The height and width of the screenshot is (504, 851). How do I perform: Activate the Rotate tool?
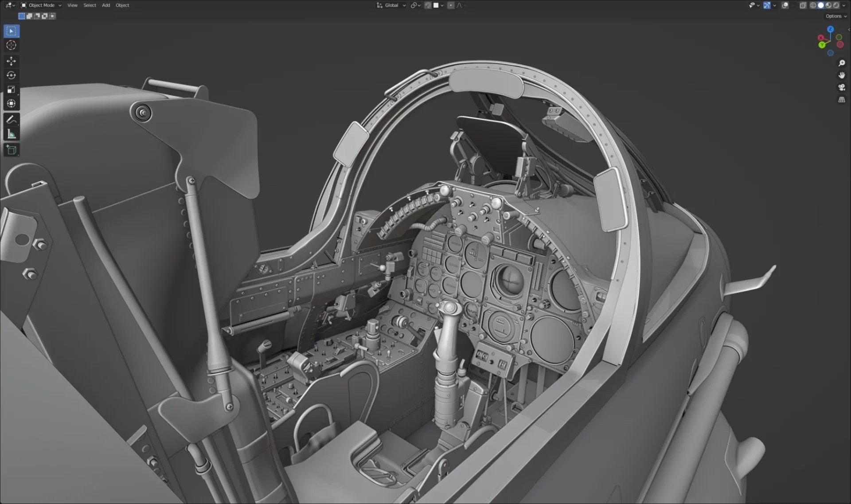[12, 75]
